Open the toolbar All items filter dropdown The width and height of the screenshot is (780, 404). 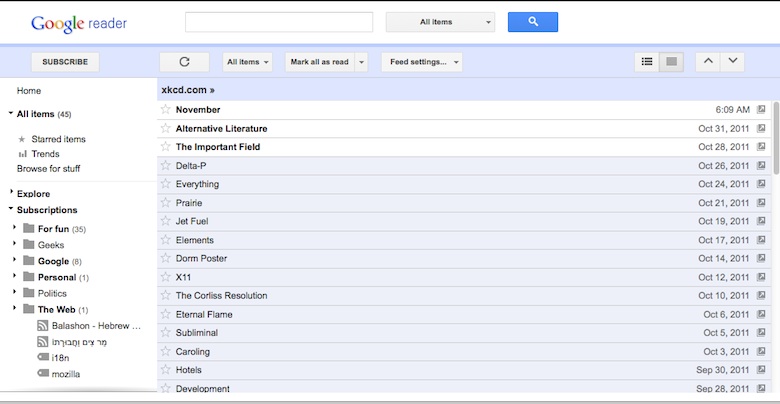point(247,62)
